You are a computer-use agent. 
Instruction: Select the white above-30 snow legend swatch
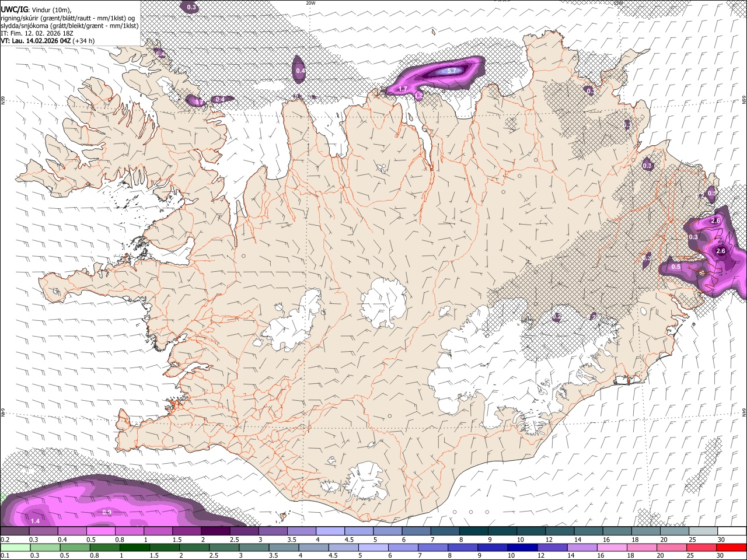(732, 531)
